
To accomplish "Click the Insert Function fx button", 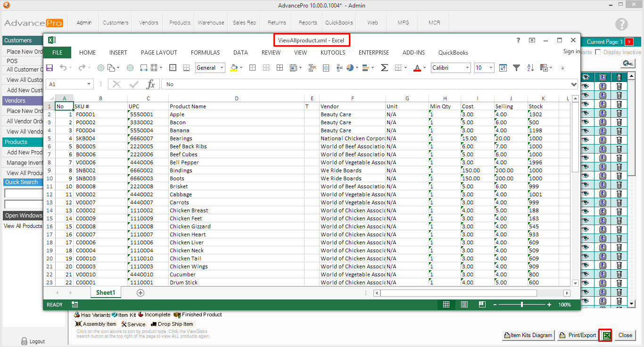I will point(151,84).
